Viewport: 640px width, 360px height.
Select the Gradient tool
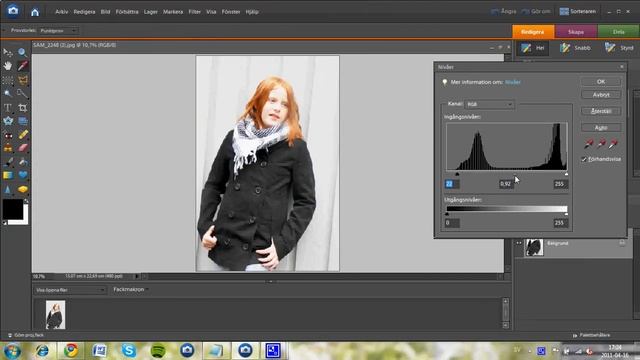[x=8, y=176]
